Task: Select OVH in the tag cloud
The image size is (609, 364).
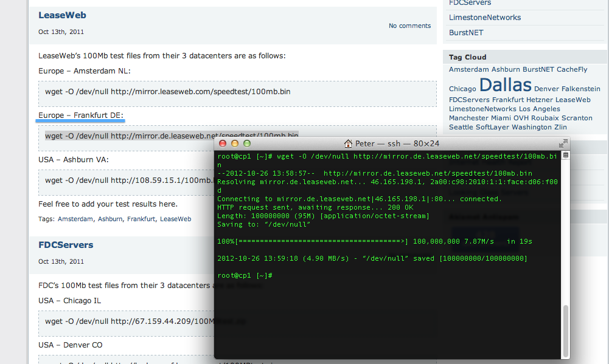Action: (x=521, y=118)
